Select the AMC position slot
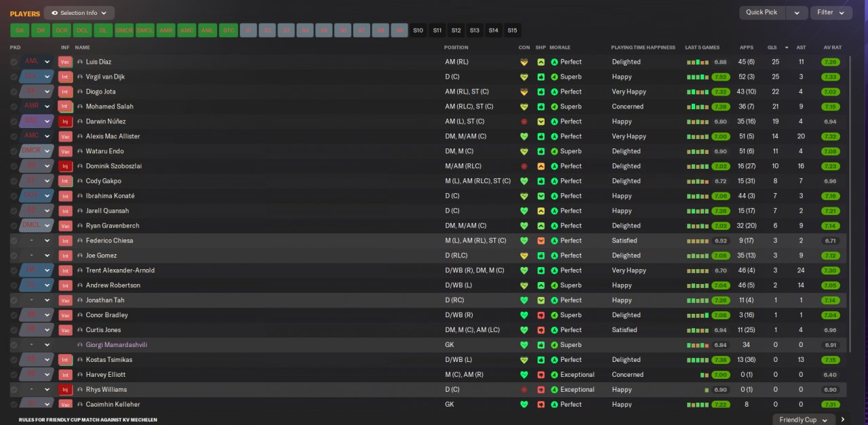The image size is (868, 425). 187,31
